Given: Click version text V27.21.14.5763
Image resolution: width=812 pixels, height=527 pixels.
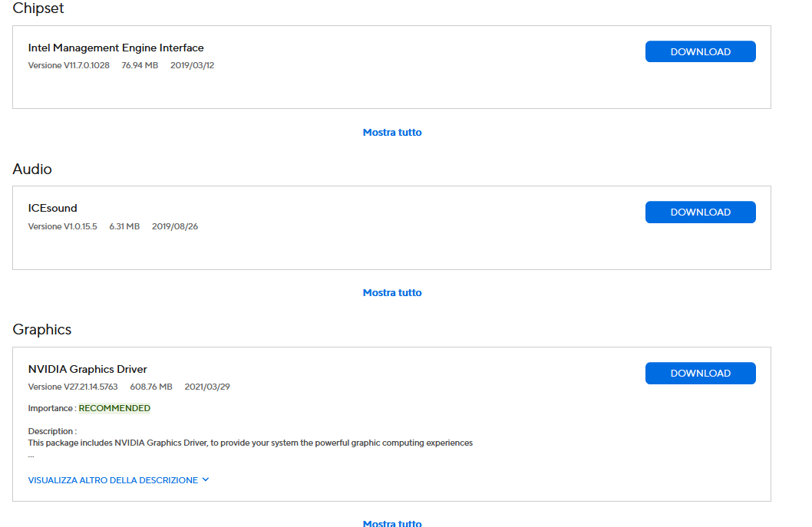Looking at the screenshot, I should coord(91,387).
